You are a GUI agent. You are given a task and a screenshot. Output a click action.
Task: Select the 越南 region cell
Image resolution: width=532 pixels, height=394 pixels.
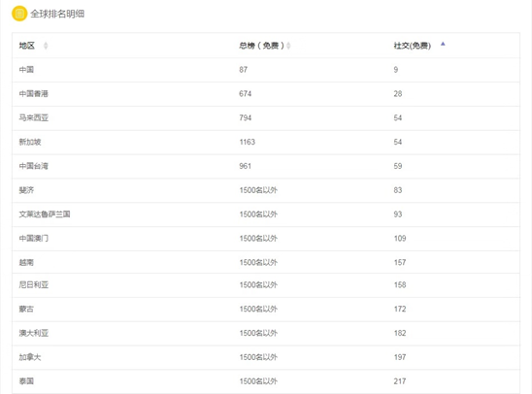(x=26, y=262)
